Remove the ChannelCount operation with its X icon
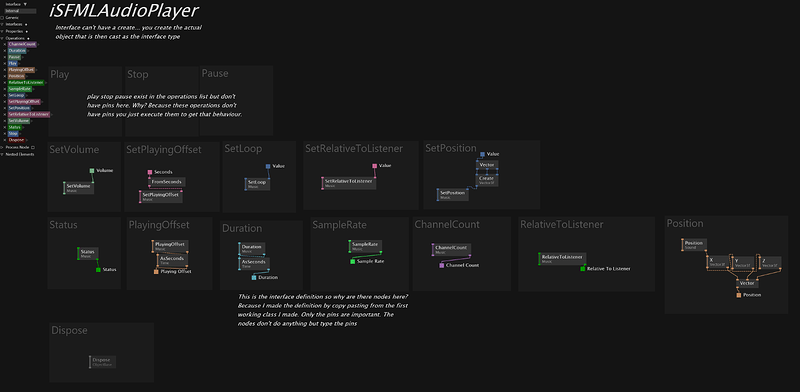The image size is (800, 392). (x=5, y=44)
